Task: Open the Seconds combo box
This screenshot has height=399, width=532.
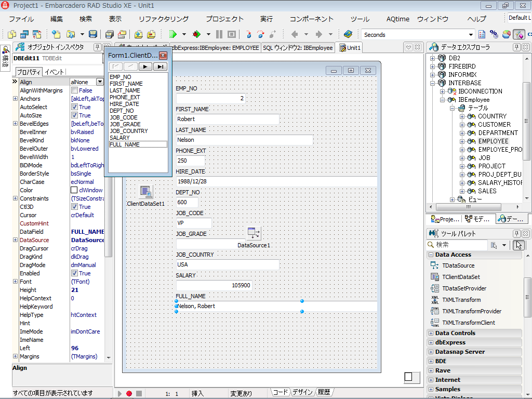Action: 471,35
